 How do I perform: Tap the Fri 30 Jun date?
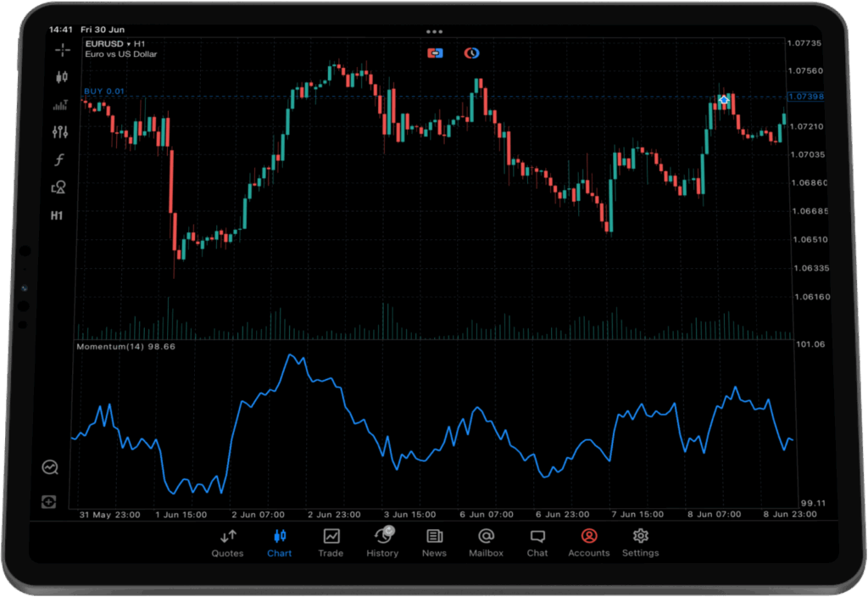point(103,30)
